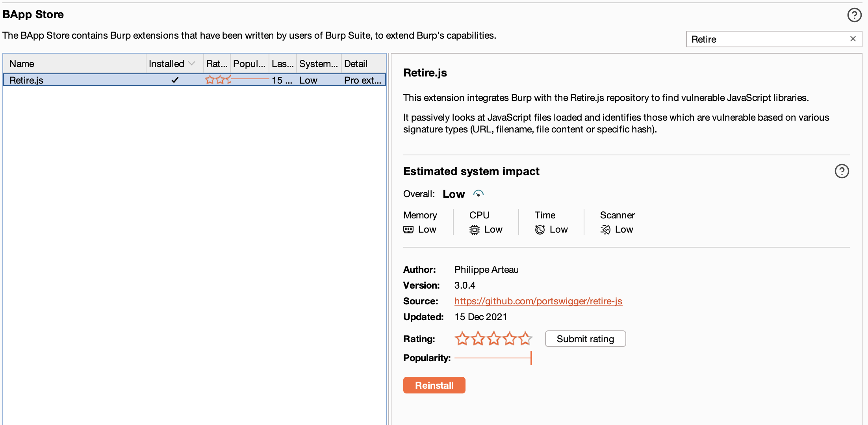Click the Scanner impact icon

tap(605, 229)
